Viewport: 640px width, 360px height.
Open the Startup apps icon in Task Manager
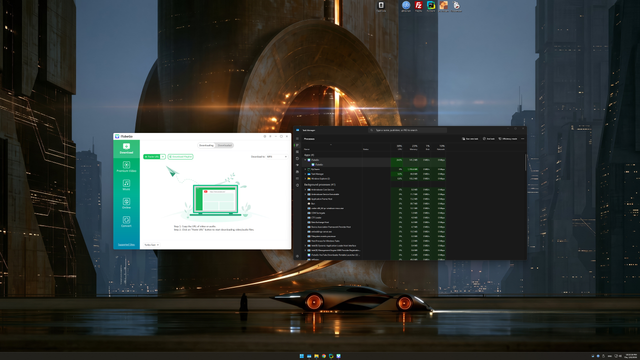pyautogui.click(x=297, y=165)
